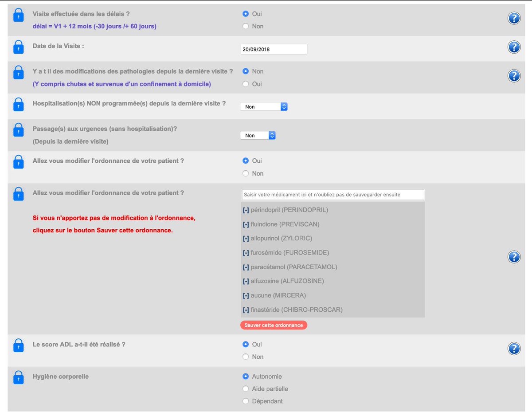
Task: Remove alfuzosine (ALFUZOSINE) with its [-] icon
Action: tap(246, 281)
